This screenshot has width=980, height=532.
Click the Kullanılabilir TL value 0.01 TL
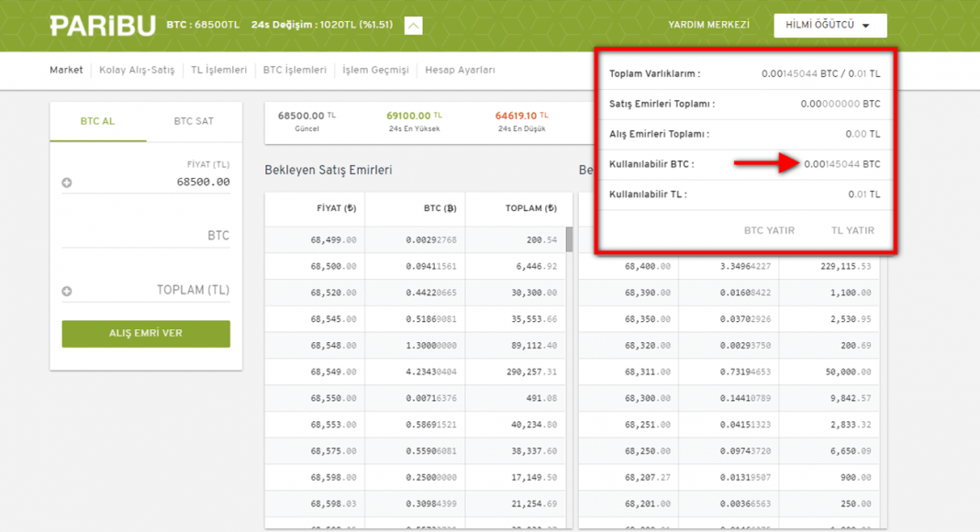click(863, 194)
